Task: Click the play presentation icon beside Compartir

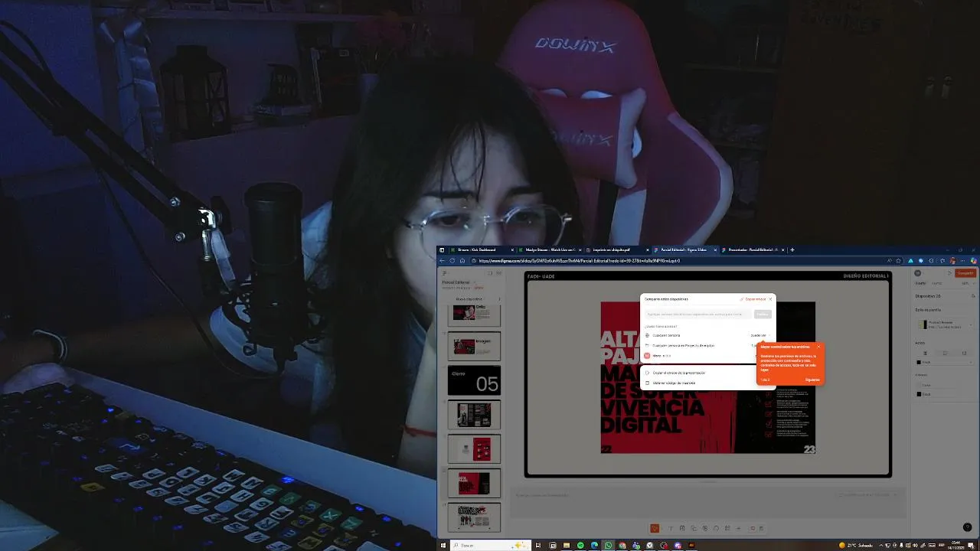Action: [949, 273]
